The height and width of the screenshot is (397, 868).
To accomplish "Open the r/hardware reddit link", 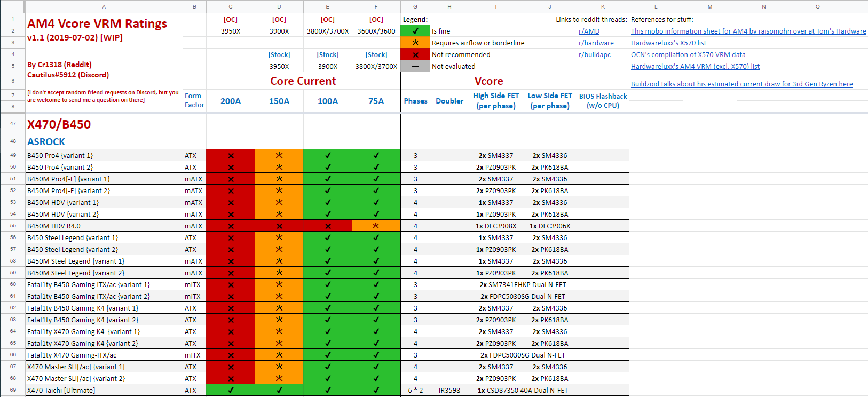I will [596, 43].
